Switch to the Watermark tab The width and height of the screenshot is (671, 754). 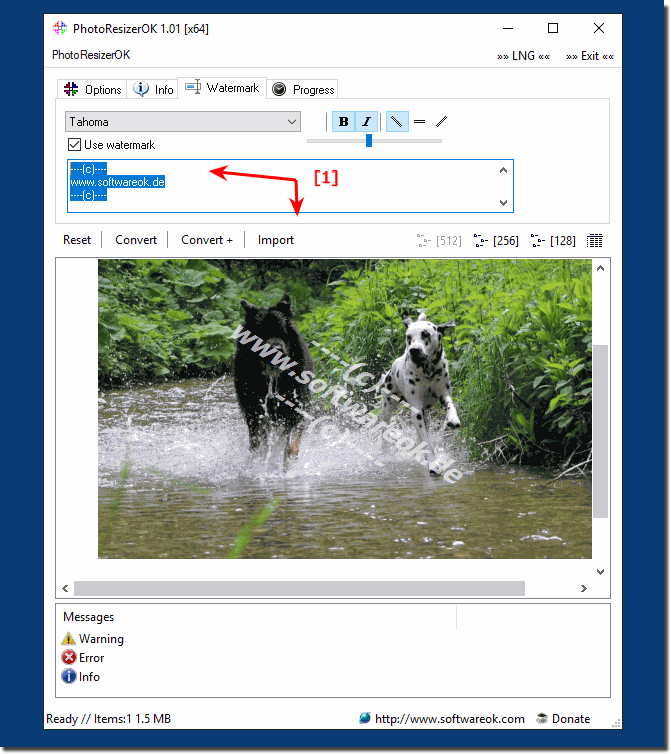pyautogui.click(x=222, y=88)
